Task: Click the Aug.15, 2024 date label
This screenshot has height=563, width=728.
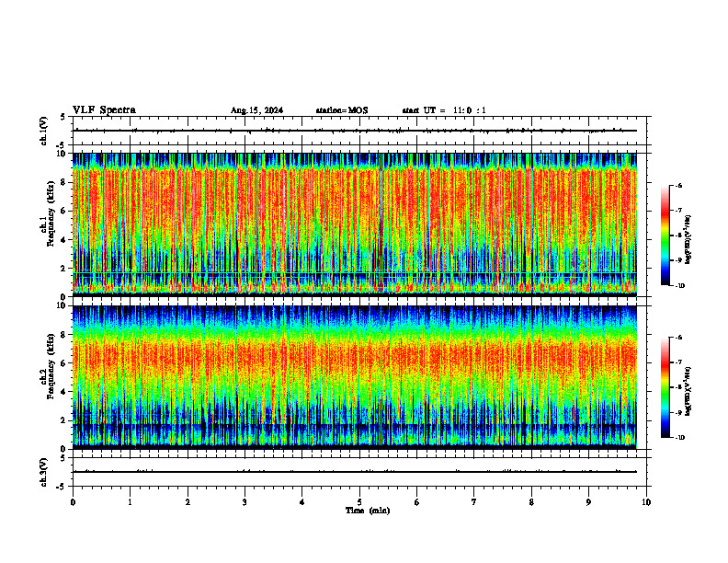Action: (256, 110)
